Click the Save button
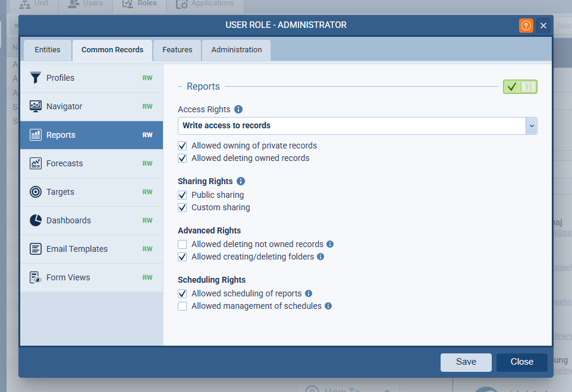The height and width of the screenshot is (392, 572). pyautogui.click(x=466, y=362)
